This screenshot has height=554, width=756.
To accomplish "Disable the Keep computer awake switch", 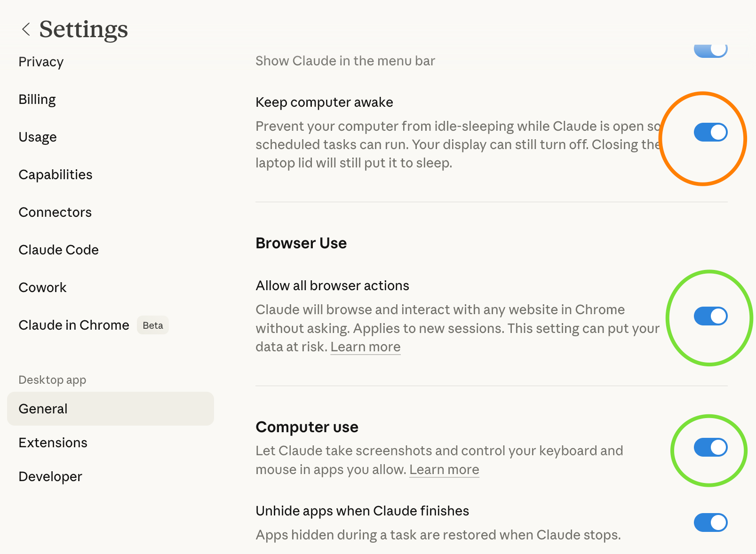I will (x=710, y=132).
